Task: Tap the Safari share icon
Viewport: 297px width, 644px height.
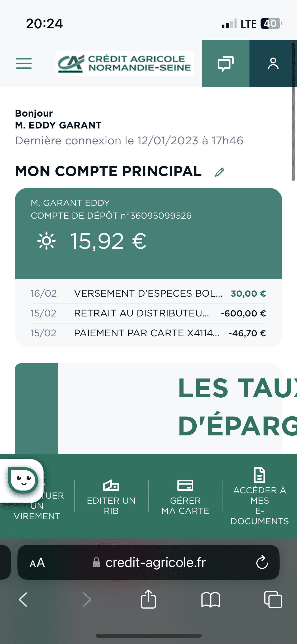Action: [148, 599]
